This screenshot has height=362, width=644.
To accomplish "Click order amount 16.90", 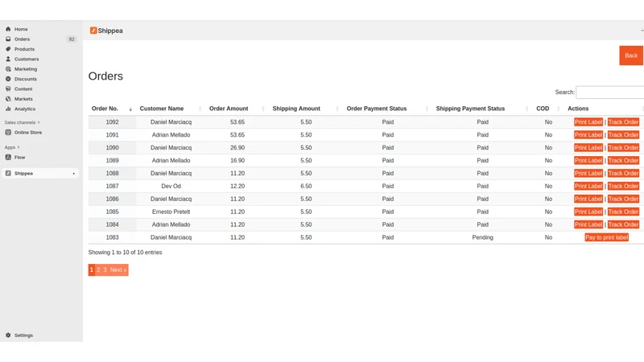I will (x=237, y=160).
